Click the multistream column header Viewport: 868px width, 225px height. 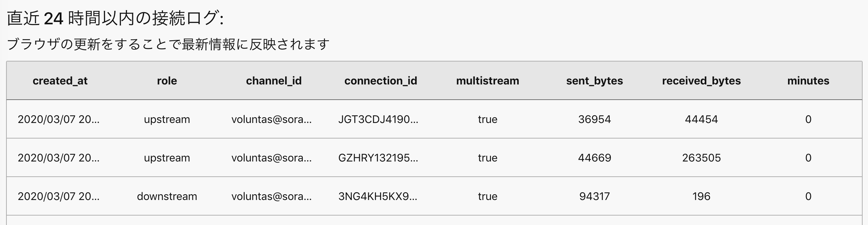pyautogui.click(x=488, y=81)
